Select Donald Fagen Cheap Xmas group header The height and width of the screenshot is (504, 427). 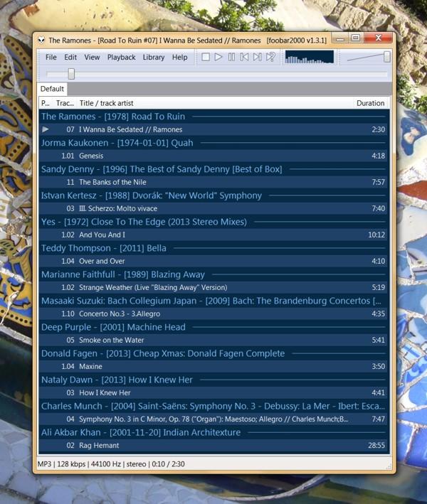click(214, 353)
